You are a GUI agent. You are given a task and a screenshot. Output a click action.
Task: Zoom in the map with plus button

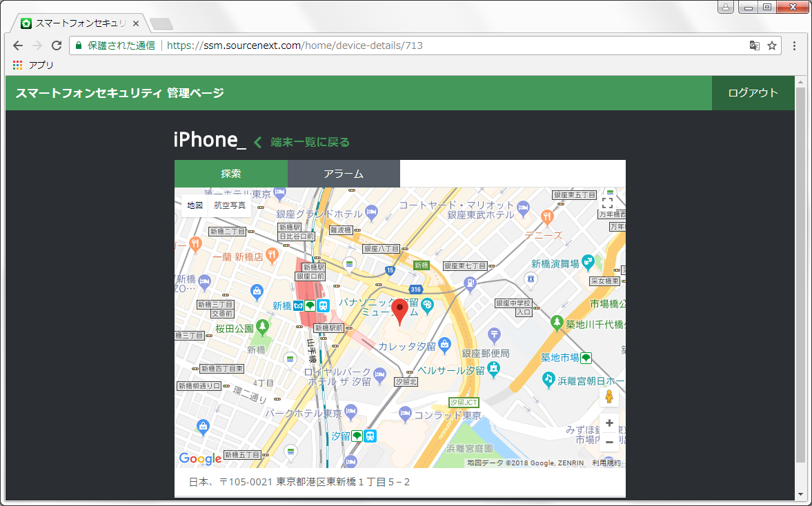[609, 423]
